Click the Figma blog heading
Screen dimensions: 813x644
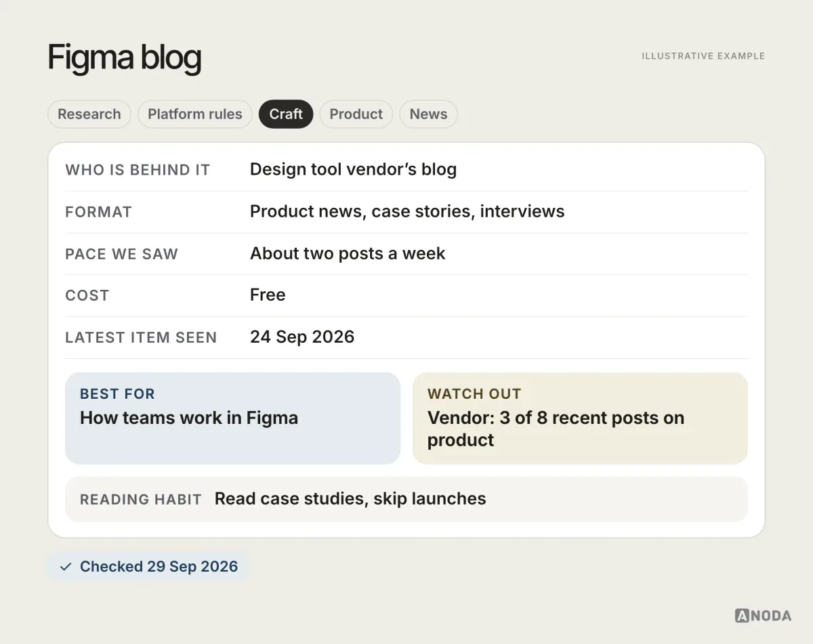[x=125, y=58]
